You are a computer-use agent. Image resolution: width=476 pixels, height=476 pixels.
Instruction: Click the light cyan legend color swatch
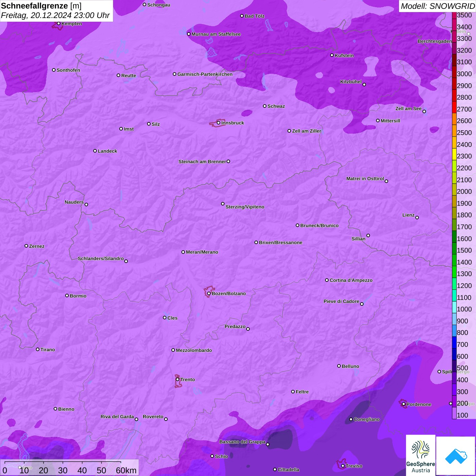[x=454, y=307]
